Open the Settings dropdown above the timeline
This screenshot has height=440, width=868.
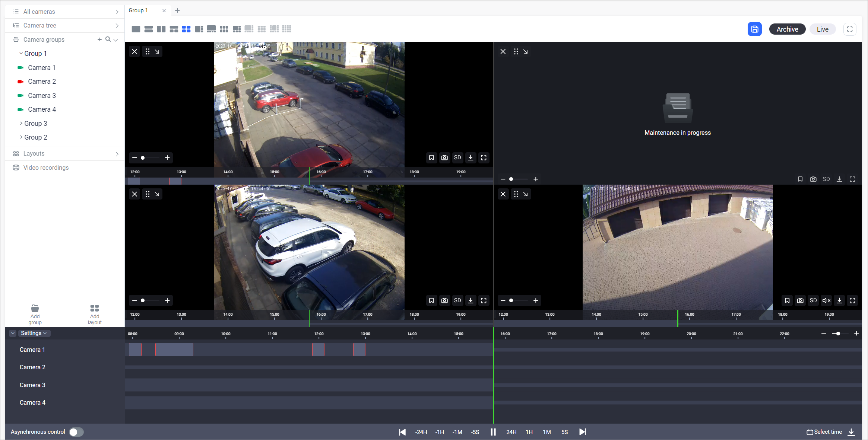point(34,333)
